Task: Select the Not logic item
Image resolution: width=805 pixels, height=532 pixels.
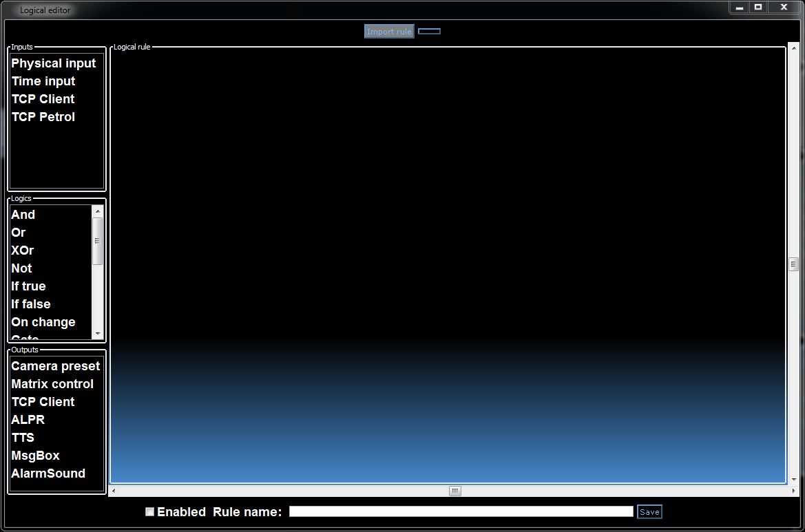Action: tap(22, 268)
